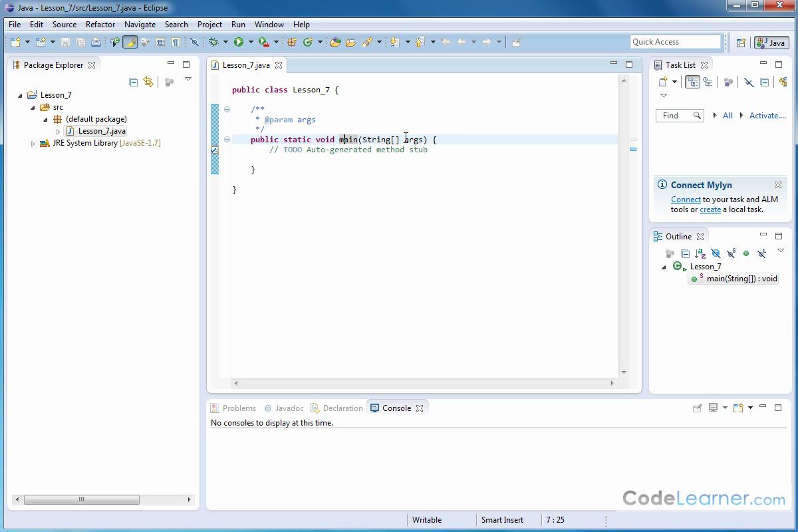Click the All filter in Task List

[x=728, y=115]
